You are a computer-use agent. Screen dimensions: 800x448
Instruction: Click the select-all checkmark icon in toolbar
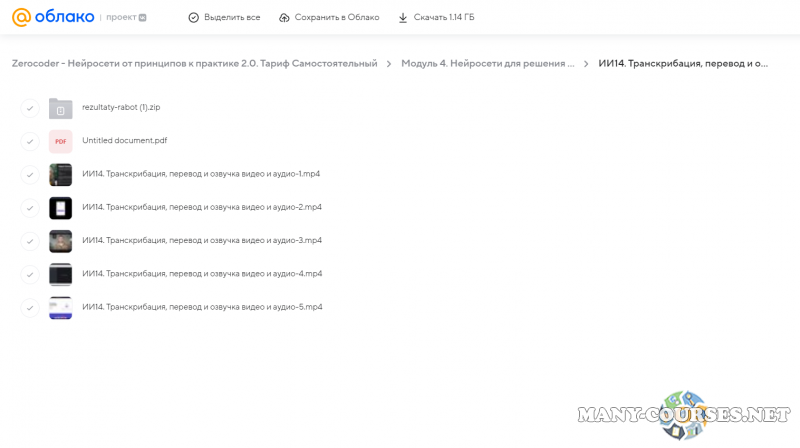coord(194,18)
